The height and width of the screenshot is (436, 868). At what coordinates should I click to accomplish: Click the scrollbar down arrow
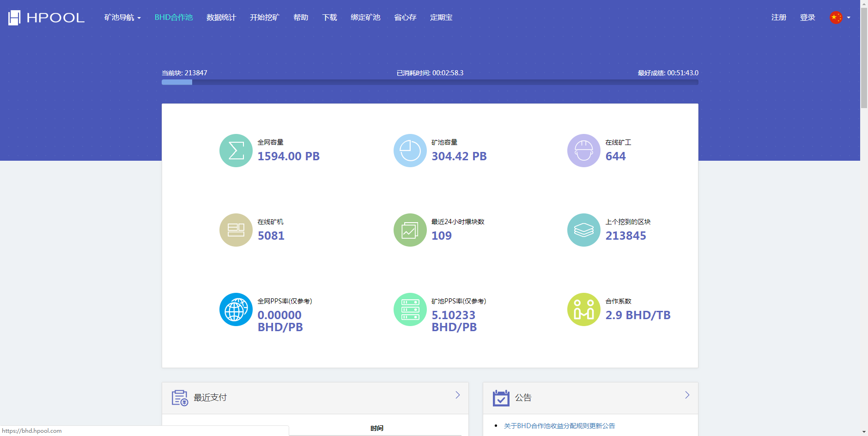864,432
